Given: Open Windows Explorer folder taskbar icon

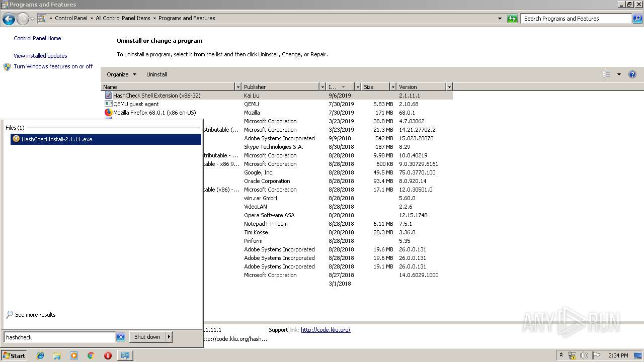Looking at the screenshot, I should pyautogui.click(x=57, y=355).
